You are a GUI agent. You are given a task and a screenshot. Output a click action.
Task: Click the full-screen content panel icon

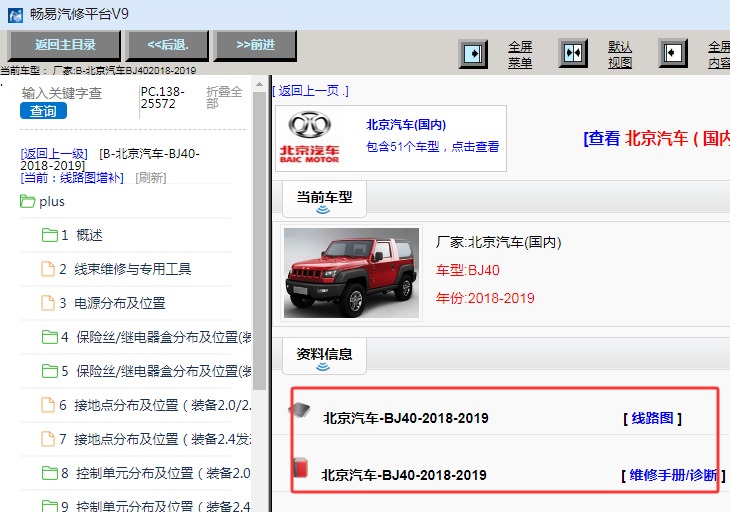click(673, 54)
